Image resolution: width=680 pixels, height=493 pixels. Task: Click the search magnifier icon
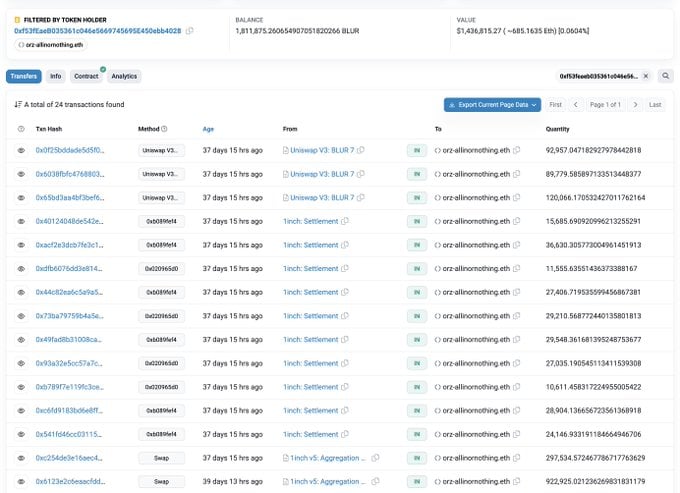(666, 76)
